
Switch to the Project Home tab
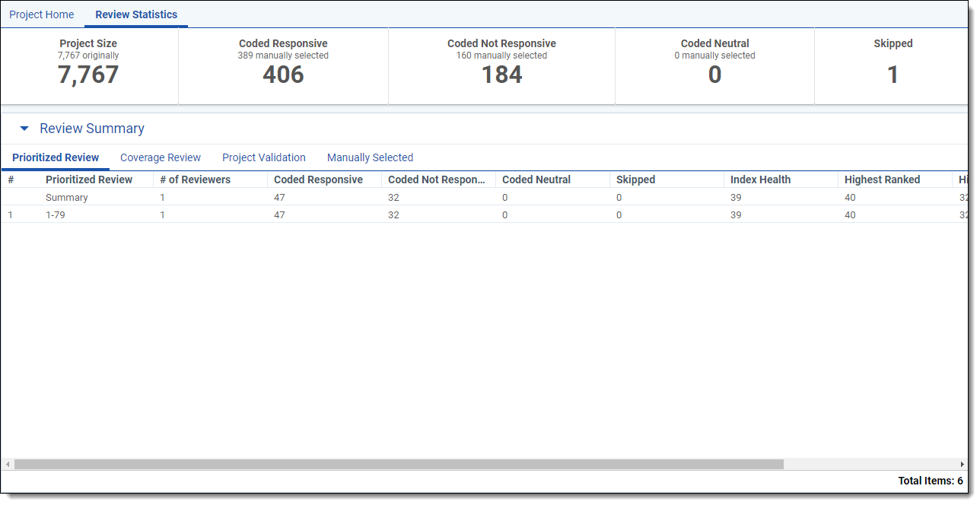[42, 14]
